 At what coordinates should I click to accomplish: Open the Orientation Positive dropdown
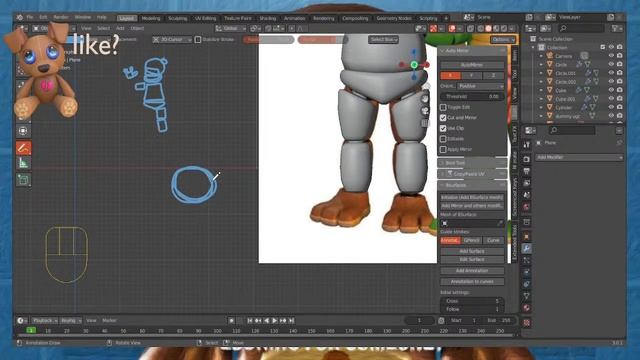pos(480,86)
